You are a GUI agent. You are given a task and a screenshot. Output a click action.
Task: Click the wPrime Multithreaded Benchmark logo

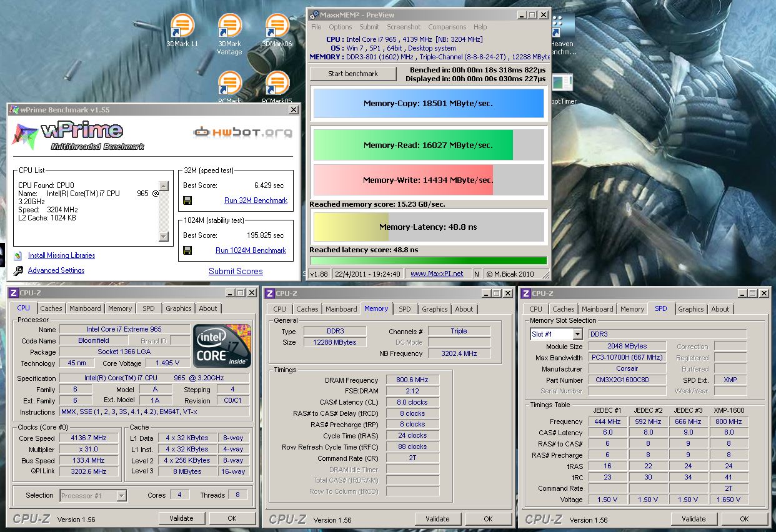78,135
